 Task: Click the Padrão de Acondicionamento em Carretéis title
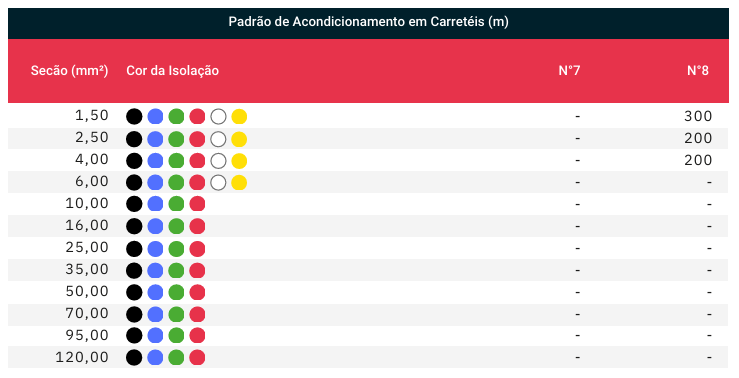369,22
